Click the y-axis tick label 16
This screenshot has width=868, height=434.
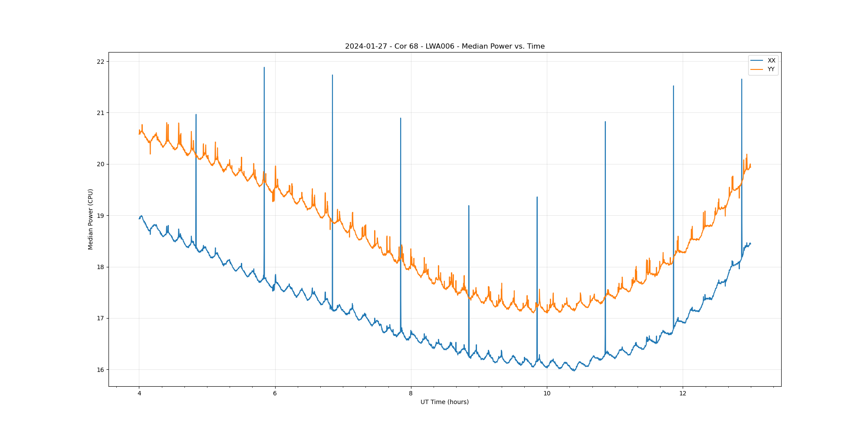click(101, 370)
